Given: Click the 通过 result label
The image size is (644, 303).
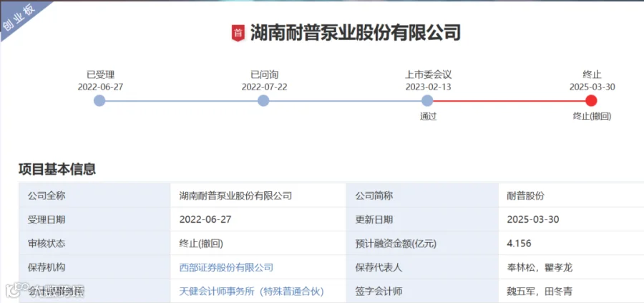Looking at the screenshot, I should pos(428,116).
